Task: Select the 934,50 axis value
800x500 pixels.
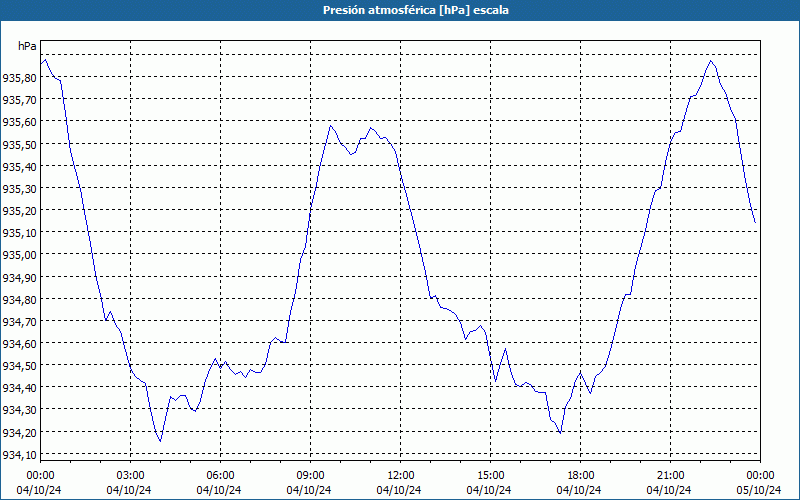Action: (x=20, y=365)
